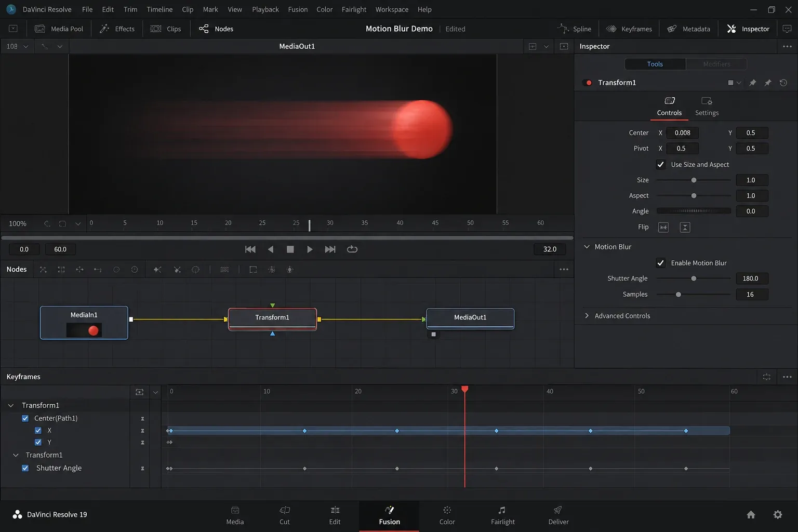Viewport: 798px width, 532px height.
Task: Open Nodes panel three-dot options
Action: point(564,269)
